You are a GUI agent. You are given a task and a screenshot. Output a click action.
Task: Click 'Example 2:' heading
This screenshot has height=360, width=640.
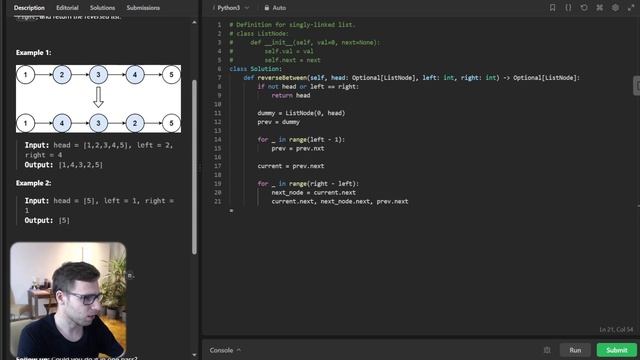coord(33,183)
